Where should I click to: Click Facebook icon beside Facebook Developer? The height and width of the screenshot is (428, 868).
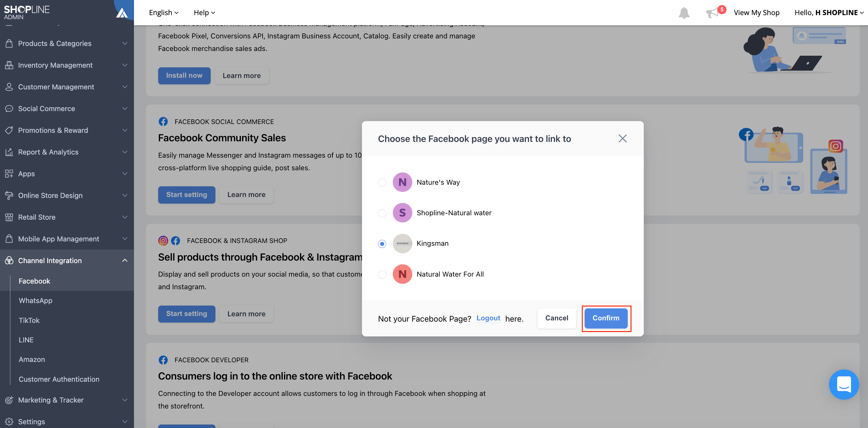click(x=163, y=360)
